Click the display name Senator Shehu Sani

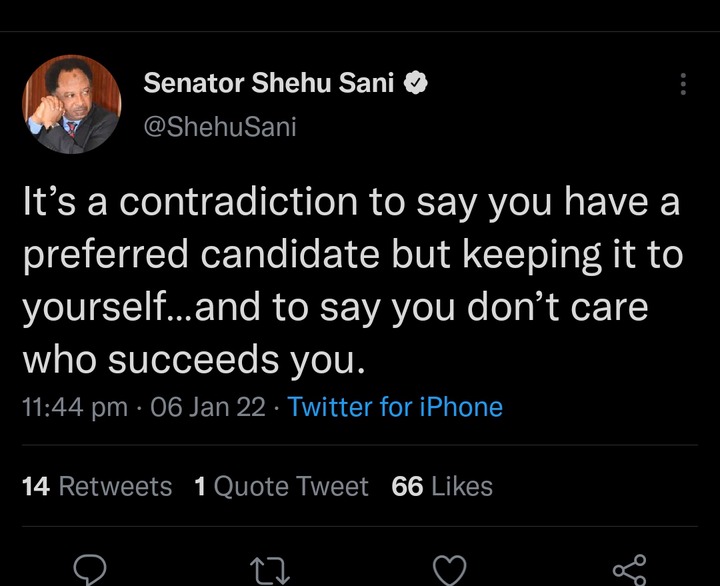tap(271, 84)
